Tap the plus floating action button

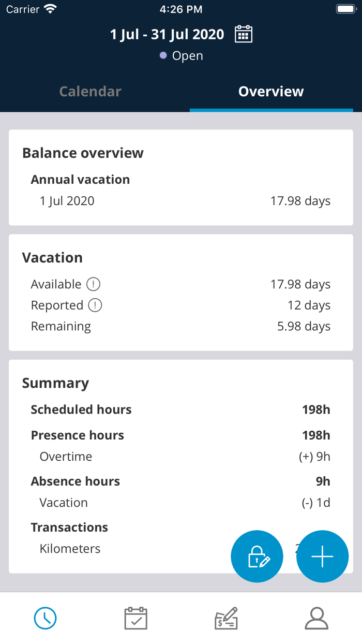click(322, 556)
